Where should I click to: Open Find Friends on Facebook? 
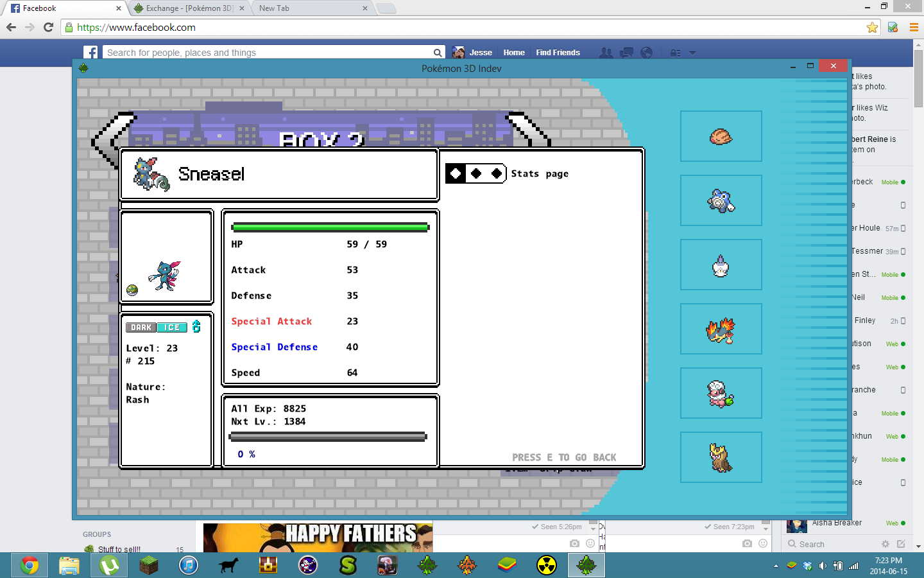click(x=558, y=53)
